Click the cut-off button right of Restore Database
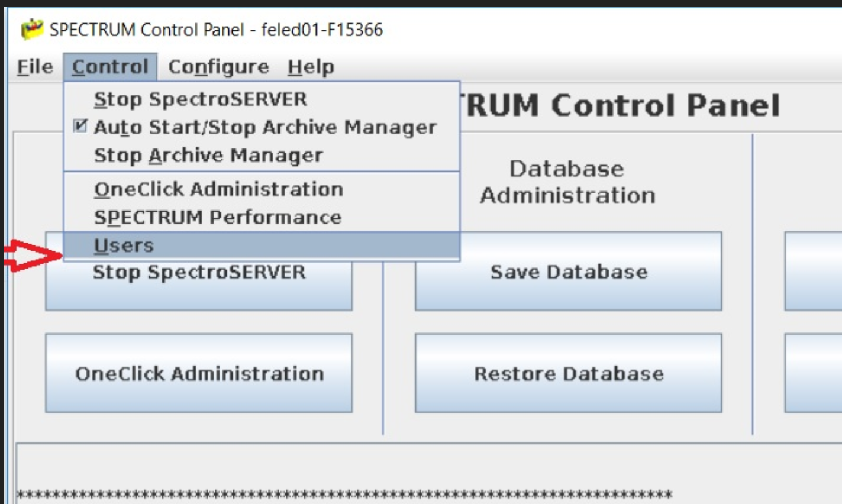Viewport: 842px width, 504px height. 813,373
